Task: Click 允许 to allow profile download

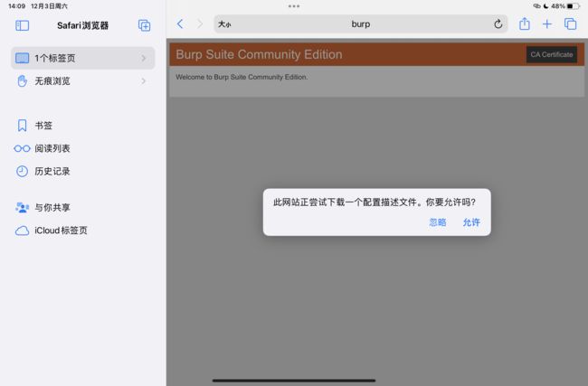Action: 471,222
